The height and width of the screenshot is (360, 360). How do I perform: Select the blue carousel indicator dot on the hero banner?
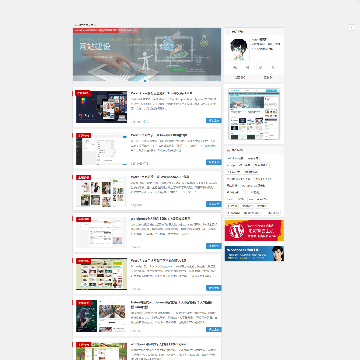(145, 81)
